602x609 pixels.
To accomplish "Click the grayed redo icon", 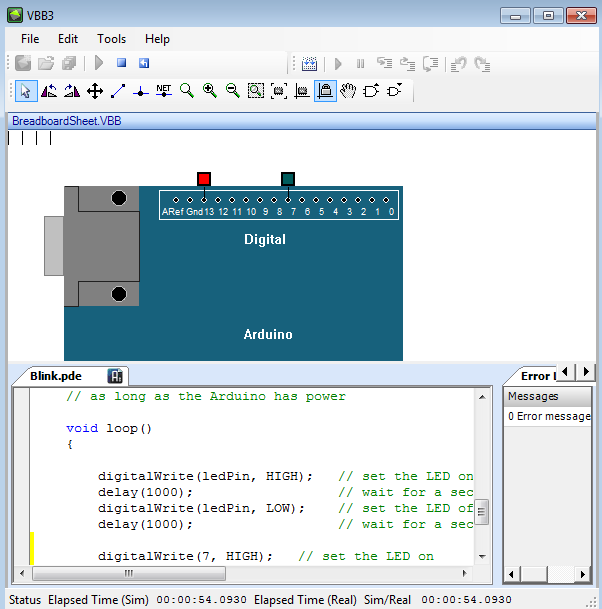I will (x=482, y=64).
